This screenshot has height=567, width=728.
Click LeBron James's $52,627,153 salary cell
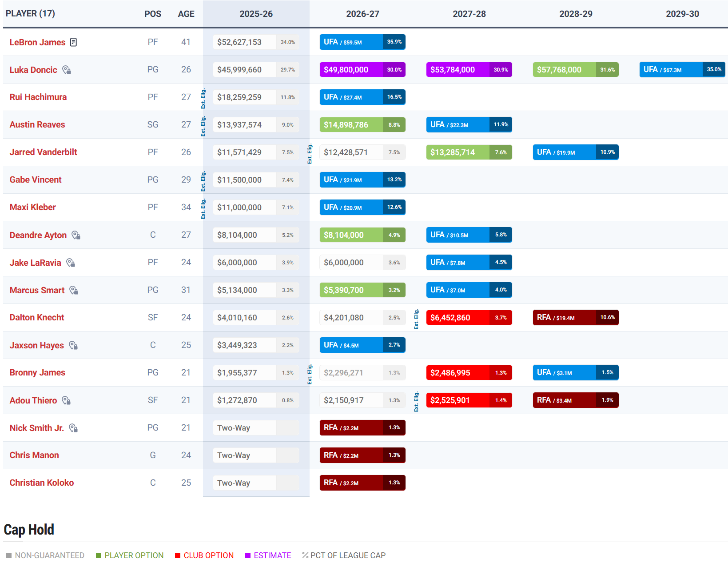[256, 42]
